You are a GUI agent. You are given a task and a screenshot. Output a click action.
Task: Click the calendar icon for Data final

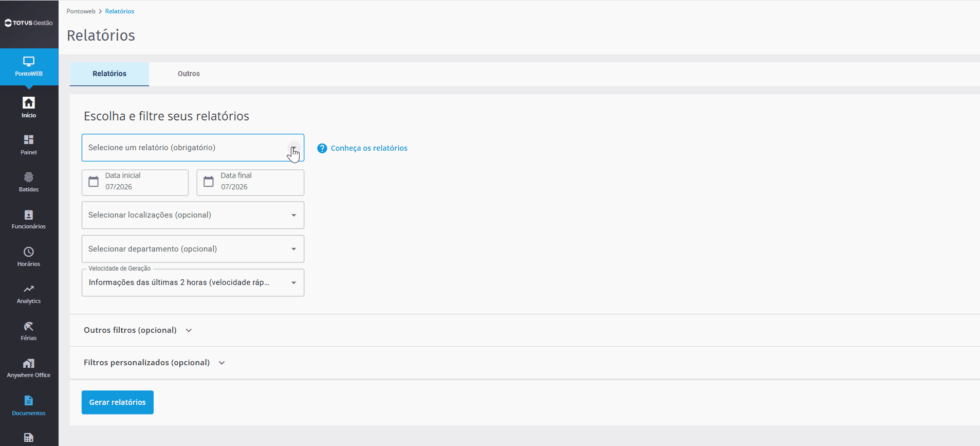[x=209, y=182]
